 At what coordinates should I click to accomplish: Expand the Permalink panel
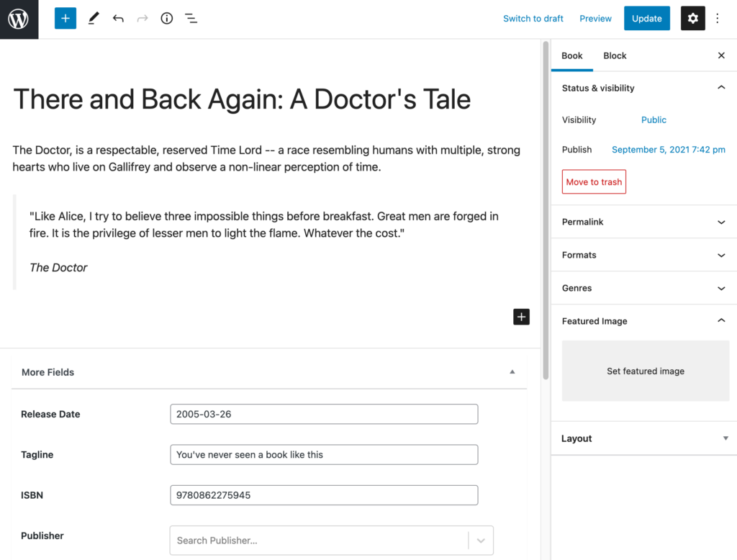[721, 222]
